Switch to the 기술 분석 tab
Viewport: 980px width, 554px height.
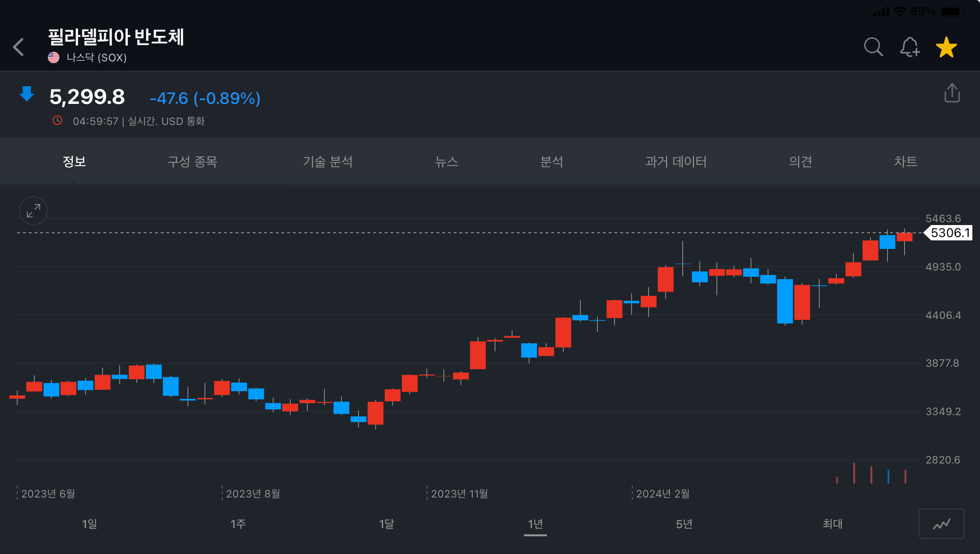(x=328, y=161)
